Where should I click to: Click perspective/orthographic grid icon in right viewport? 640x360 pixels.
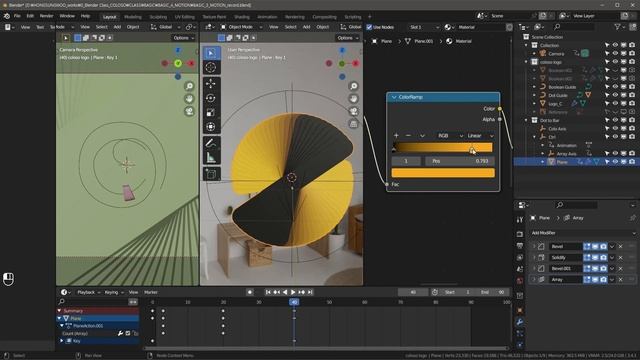point(354,124)
